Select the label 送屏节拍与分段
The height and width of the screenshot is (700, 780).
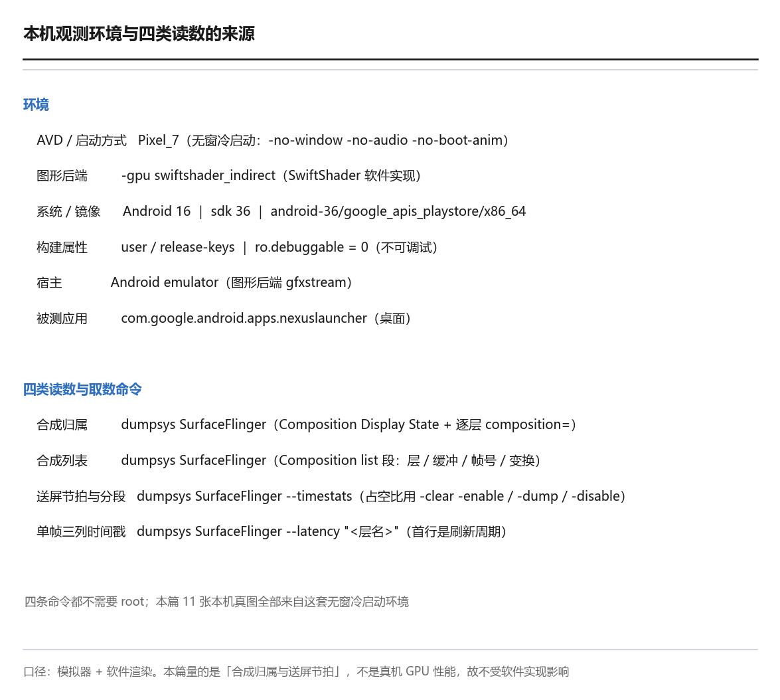pos(81,497)
